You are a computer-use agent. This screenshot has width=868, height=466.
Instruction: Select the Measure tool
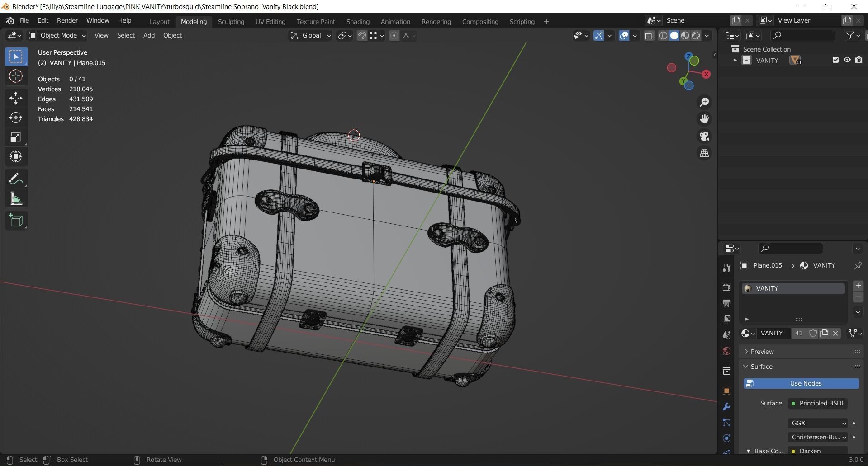(x=16, y=198)
